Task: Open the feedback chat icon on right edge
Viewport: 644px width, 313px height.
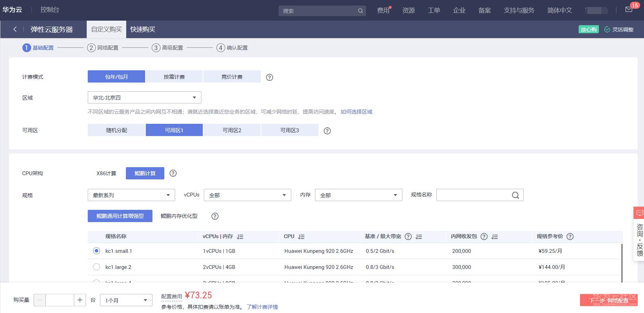Action: coord(640,213)
